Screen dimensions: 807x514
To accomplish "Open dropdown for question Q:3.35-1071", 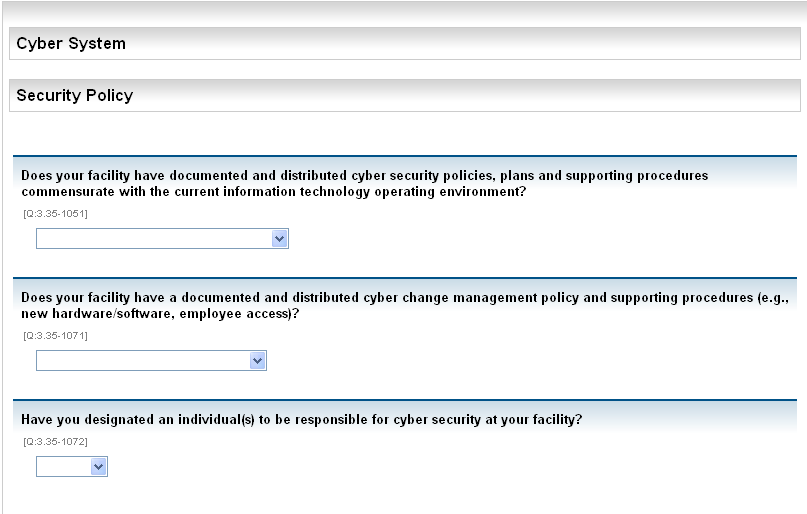I will pos(151,361).
